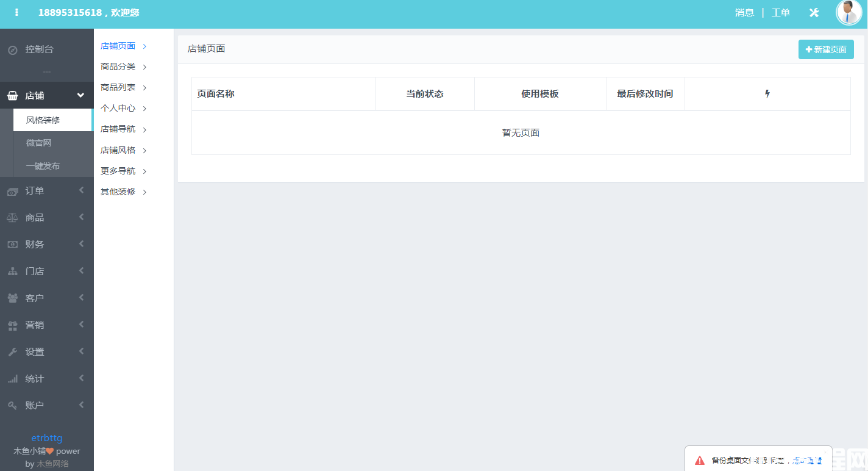Image resolution: width=868 pixels, height=471 pixels.
Task: Click the 控制台 menu label
Action: click(x=40, y=49)
